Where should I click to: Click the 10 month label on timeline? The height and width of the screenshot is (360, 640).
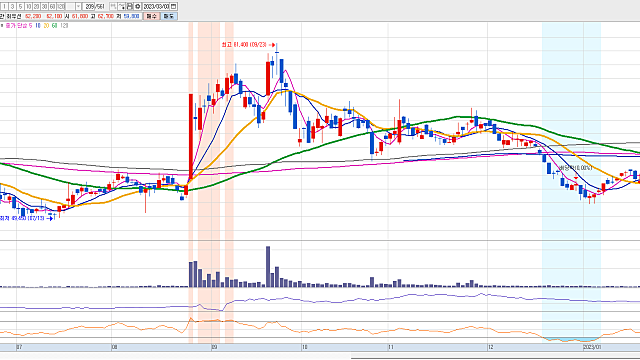(304, 347)
